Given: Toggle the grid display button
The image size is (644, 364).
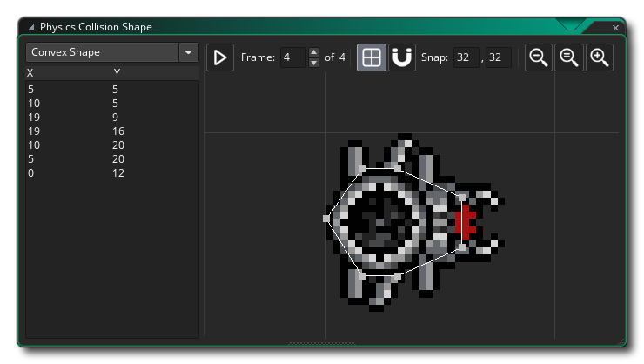Looking at the screenshot, I should coord(372,57).
